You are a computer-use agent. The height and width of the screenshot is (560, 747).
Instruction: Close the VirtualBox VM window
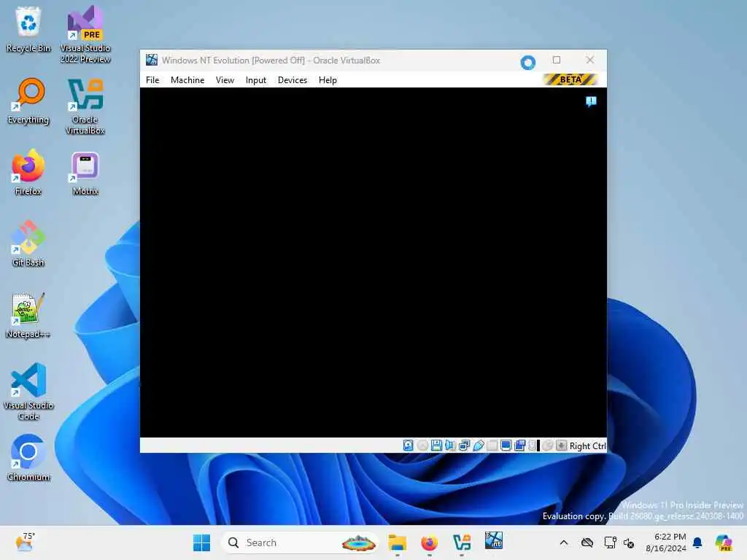pos(589,60)
